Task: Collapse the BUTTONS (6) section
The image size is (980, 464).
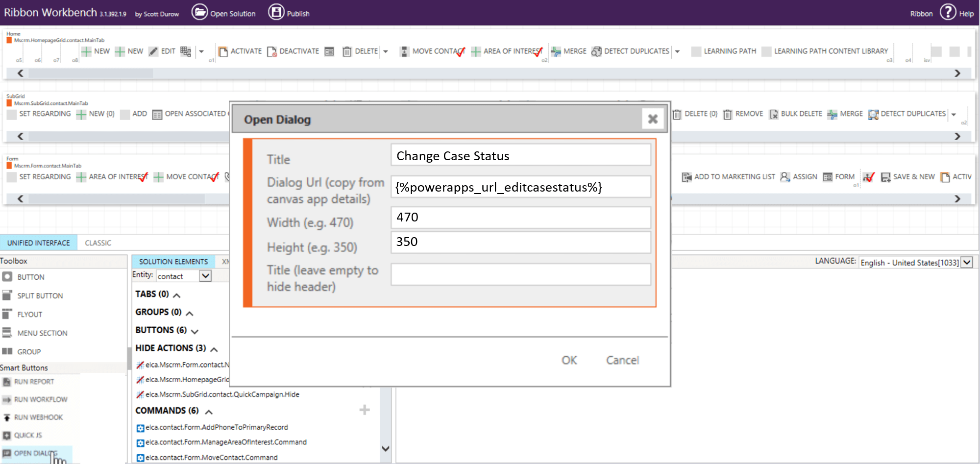Action: [195, 331]
